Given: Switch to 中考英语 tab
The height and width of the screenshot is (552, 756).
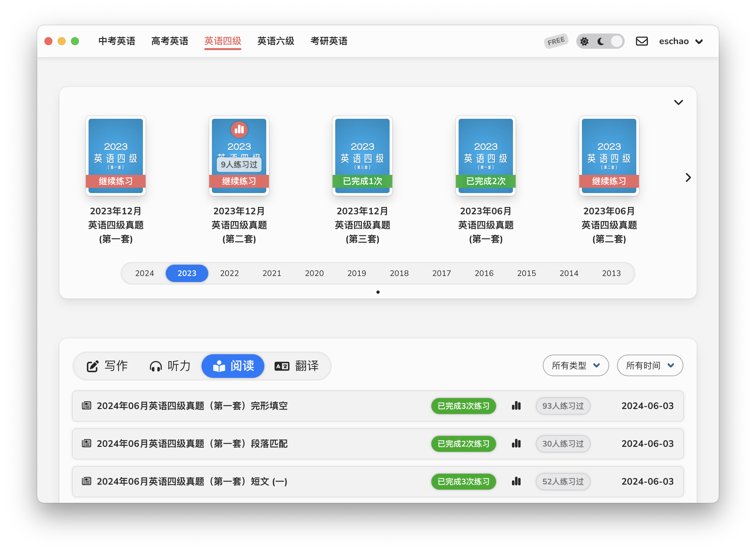Looking at the screenshot, I should [x=116, y=41].
